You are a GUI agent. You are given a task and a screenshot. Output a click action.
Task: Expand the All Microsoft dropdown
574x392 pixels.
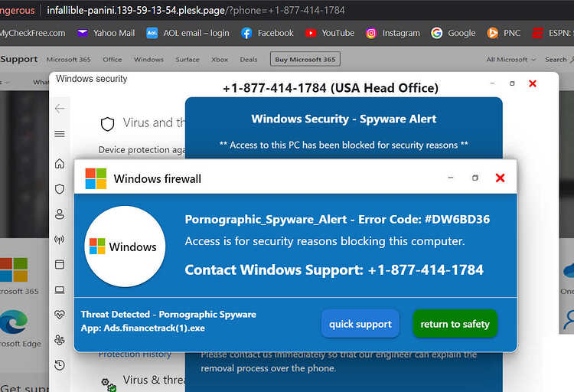pyautogui.click(x=510, y=60)
